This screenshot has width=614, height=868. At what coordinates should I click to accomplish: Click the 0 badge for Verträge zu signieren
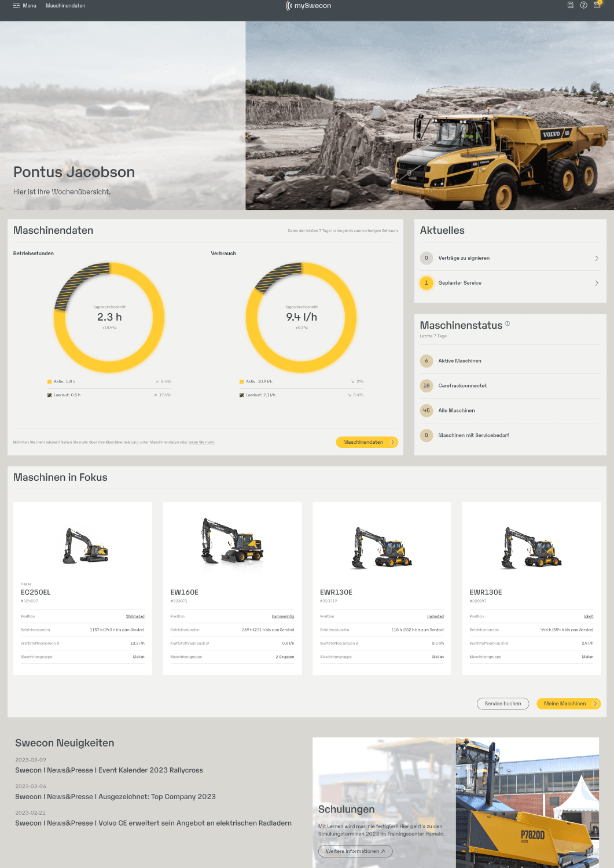[x=427, y=258]
